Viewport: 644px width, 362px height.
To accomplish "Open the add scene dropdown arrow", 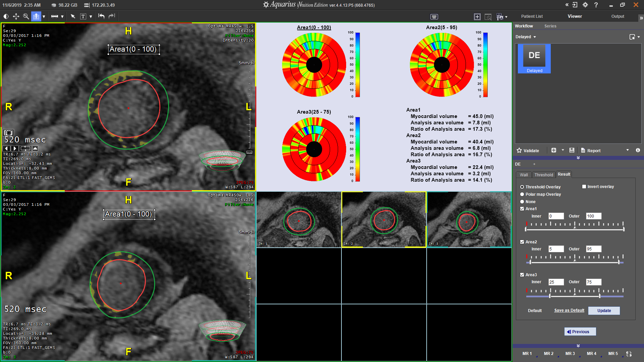I will click(563, 150).
